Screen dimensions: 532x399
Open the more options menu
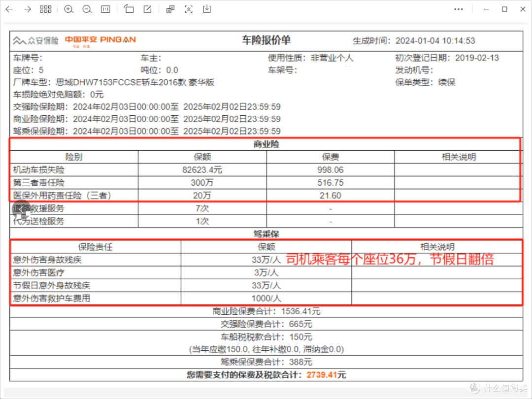459,9
